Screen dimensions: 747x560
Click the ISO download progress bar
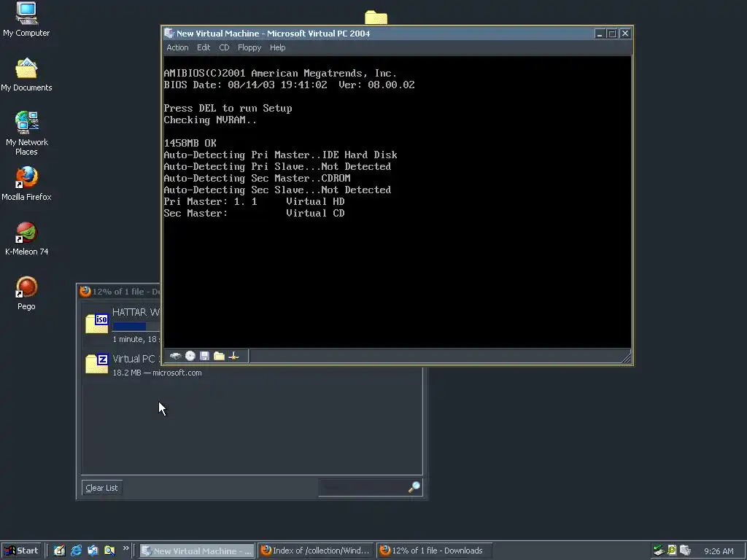(136, 326)
